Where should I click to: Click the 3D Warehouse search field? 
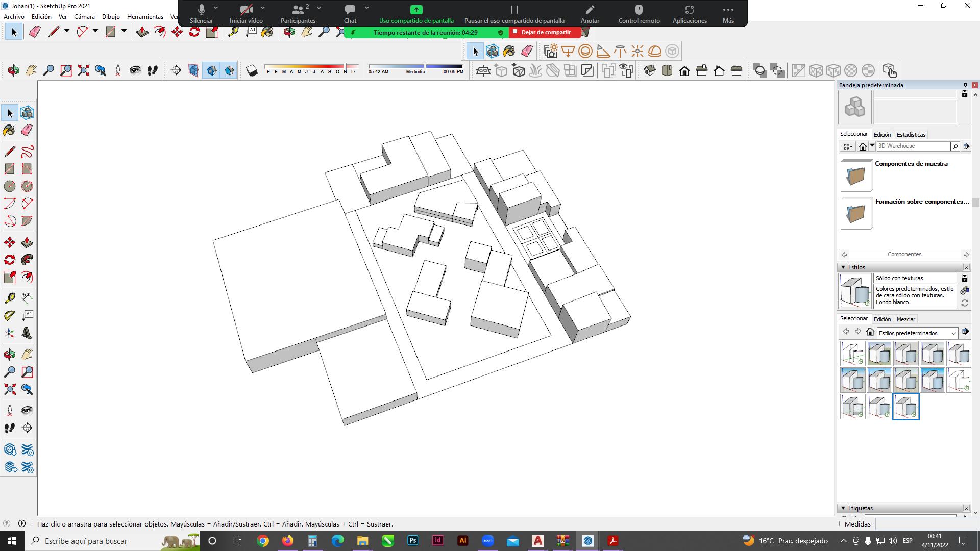click(913, 146)
